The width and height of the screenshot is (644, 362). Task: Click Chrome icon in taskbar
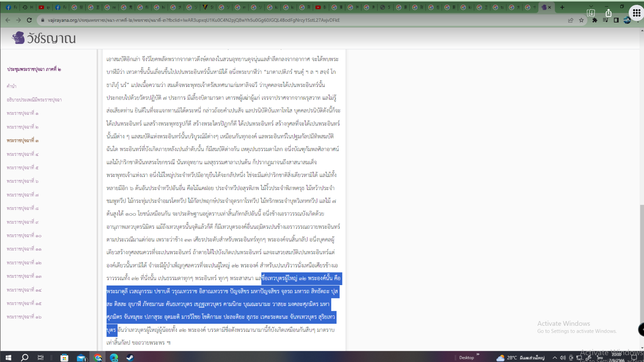click(98, 357)
